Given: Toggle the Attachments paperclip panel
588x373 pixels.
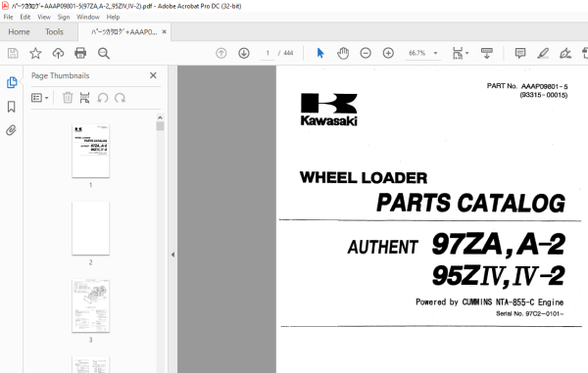Looking at the screenshot, I should [11, 130].
